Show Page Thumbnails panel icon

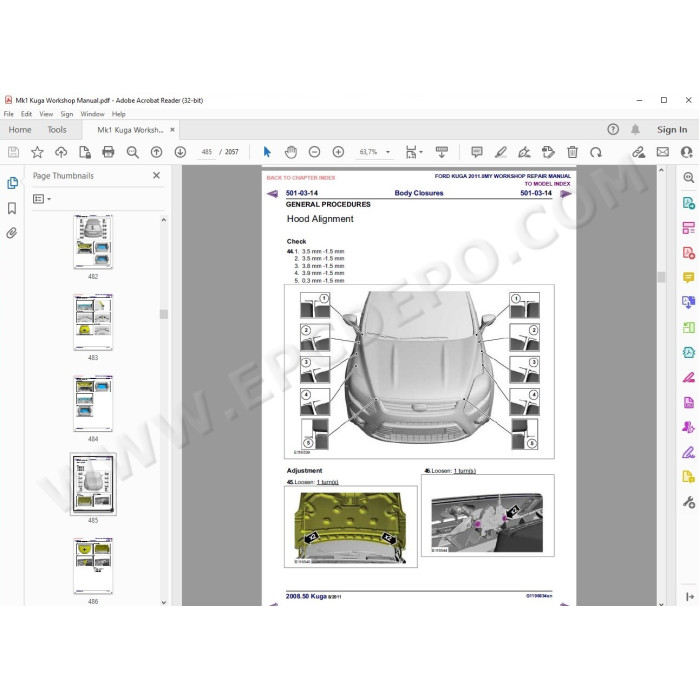12,183
